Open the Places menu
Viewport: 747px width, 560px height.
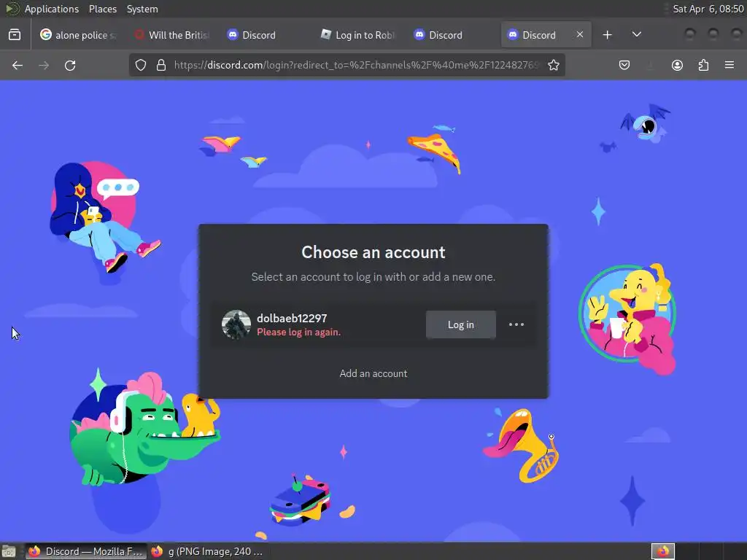pos(103,9)
